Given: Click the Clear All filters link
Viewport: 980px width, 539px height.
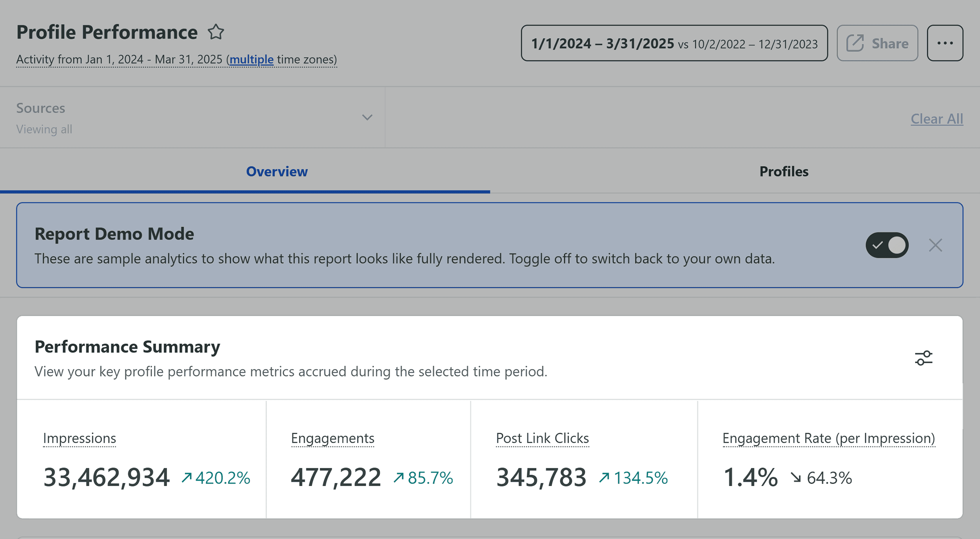Looking at the screenshot, I should [x=937, y=119].
